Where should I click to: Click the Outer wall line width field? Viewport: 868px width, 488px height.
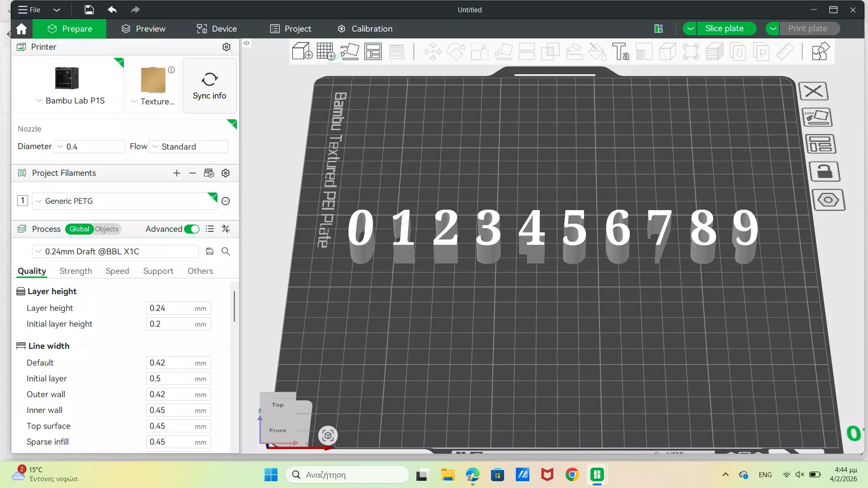[178, 394]
